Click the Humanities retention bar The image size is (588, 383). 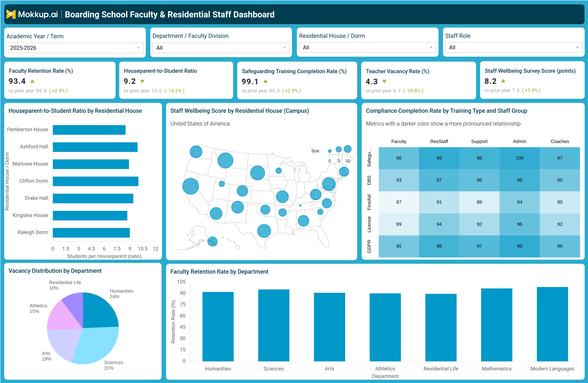pyautogui.click(x=218, y=326)
